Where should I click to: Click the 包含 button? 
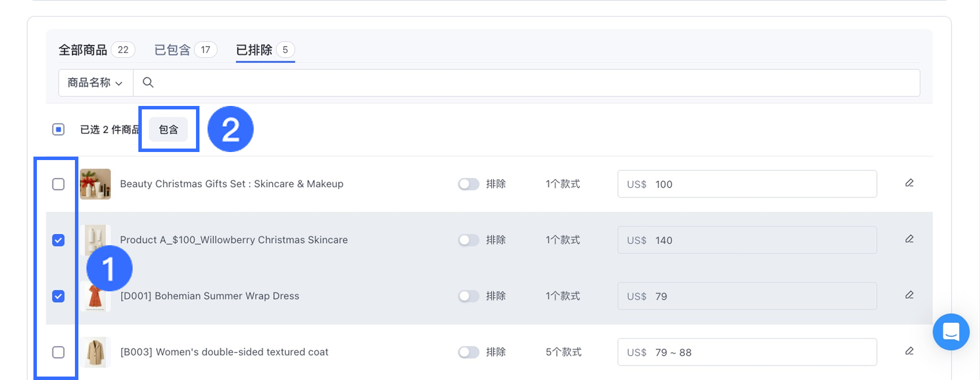[168, 130]
